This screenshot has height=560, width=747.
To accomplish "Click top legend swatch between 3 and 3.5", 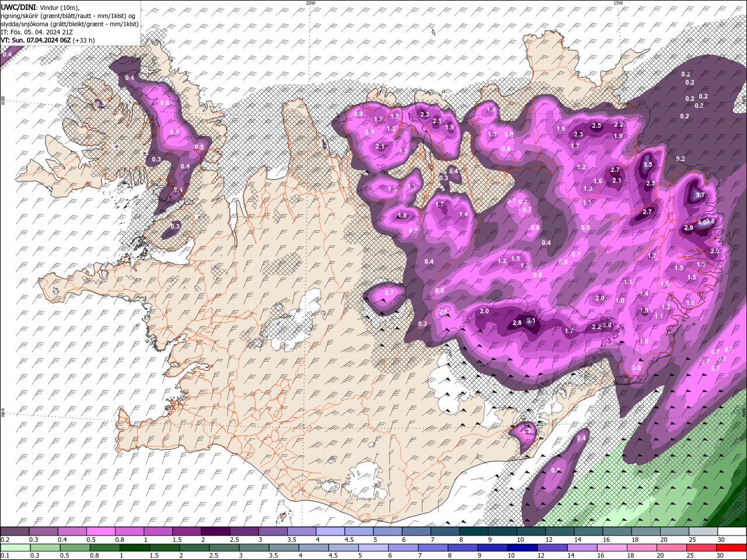I will tap(273, 531).
